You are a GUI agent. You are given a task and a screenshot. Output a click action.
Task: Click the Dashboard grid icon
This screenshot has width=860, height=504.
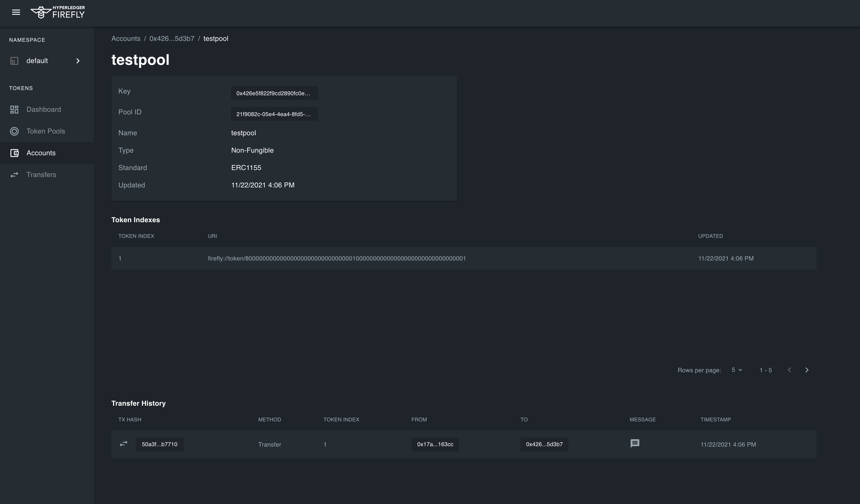click(14, 109)
